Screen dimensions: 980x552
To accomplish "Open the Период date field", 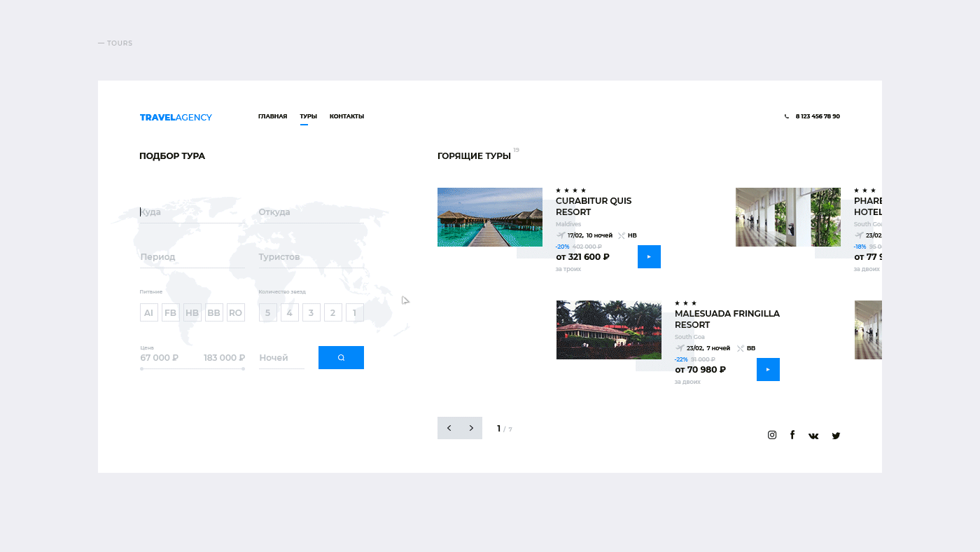I will 192,257.
